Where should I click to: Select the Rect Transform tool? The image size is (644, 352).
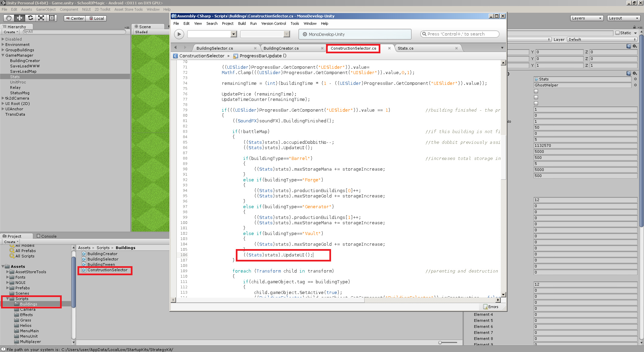pos(52,18)
